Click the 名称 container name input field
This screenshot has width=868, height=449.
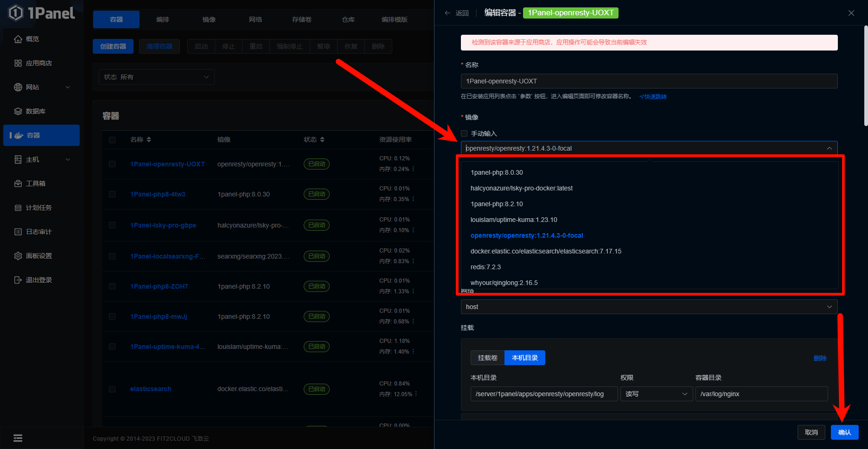coord(649,81)
